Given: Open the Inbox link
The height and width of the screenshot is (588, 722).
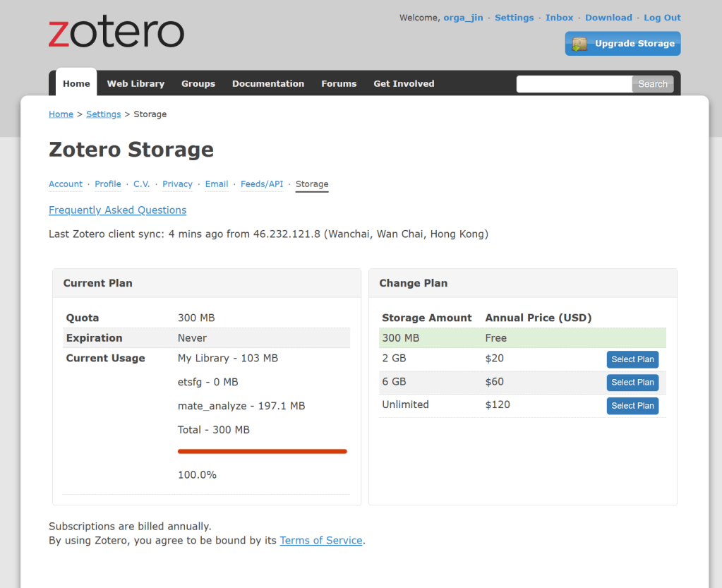Looking at the screenshot, I should pos(559,18).
